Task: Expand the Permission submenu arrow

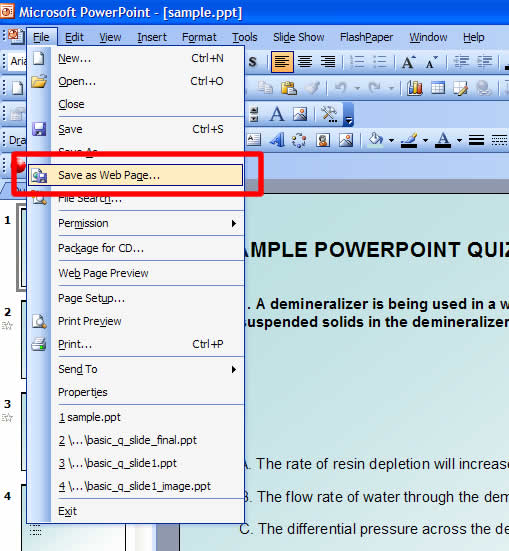Action: tap(234, 223)
